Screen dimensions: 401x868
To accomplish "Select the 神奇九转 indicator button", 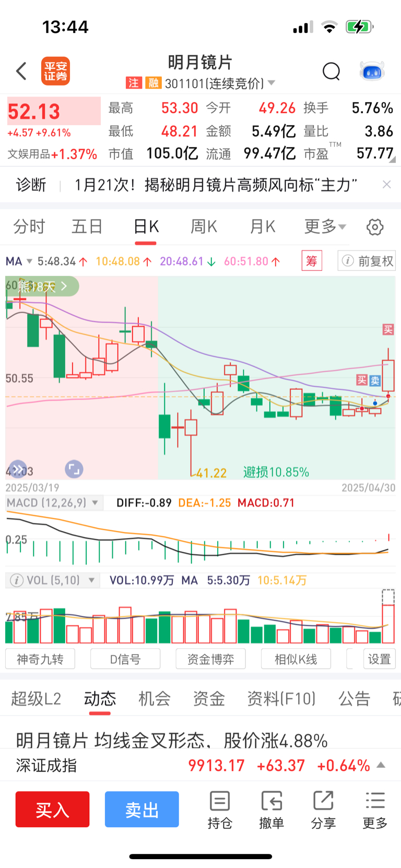I will pyautogui.click(x=40, y=659).
